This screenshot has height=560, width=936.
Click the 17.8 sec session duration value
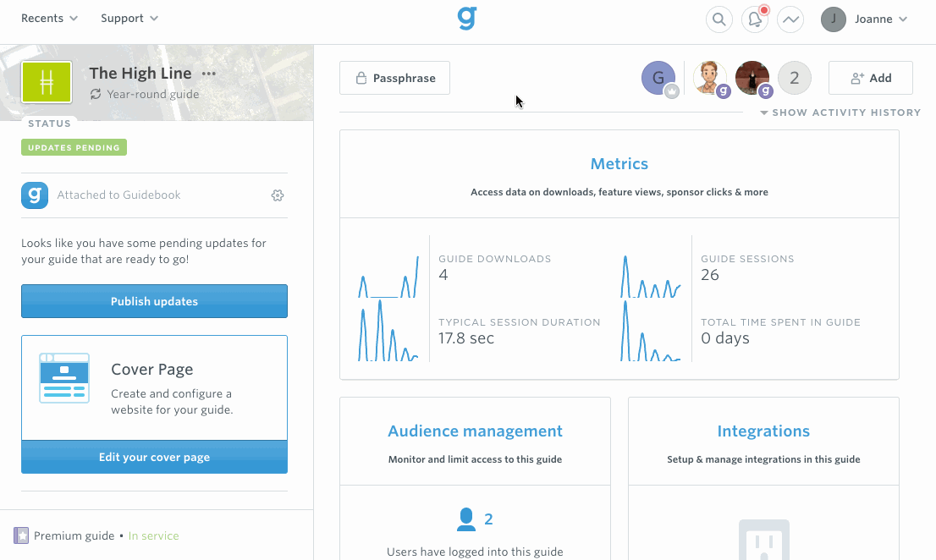[x=466, y=338]
